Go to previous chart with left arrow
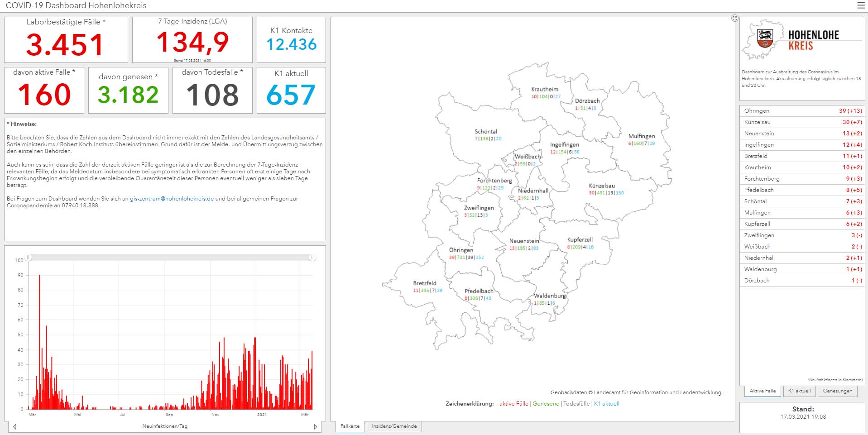 tap(14, 426)
